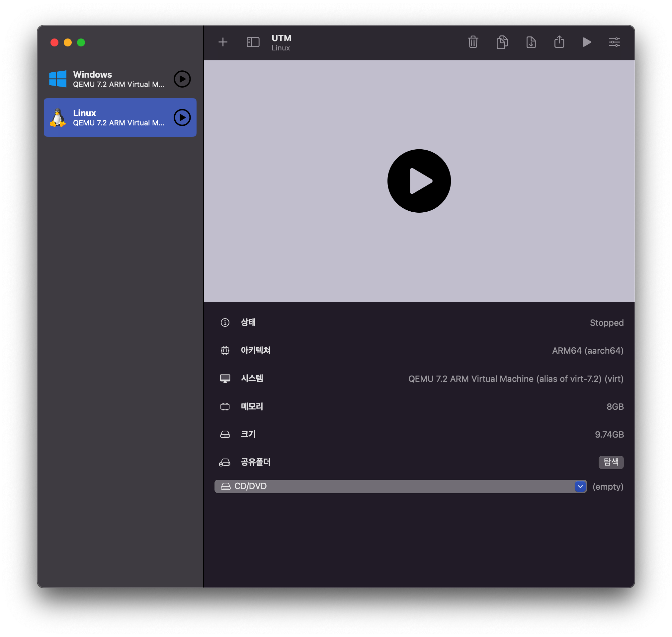Share the VM using the share icon
The width and height of the screenshot is (672, 637).
click(x=559, y=42)
